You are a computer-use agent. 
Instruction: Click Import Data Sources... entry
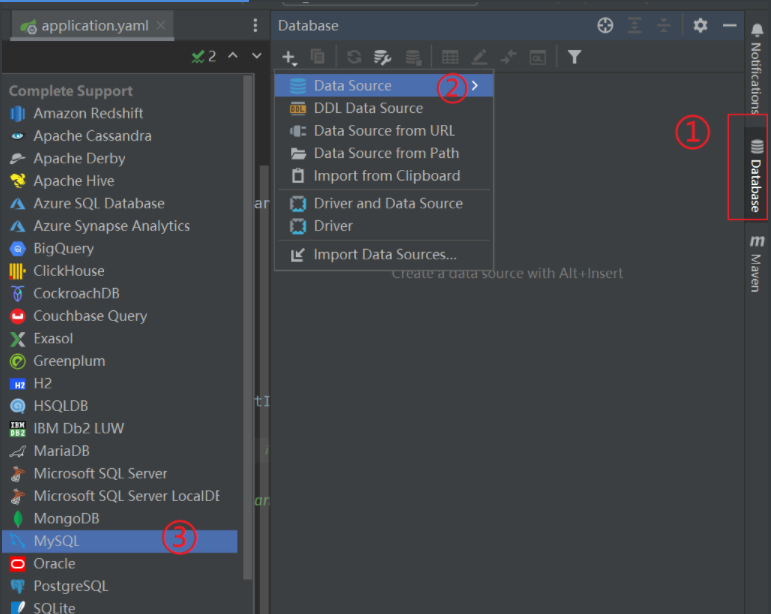coord(384,254)
